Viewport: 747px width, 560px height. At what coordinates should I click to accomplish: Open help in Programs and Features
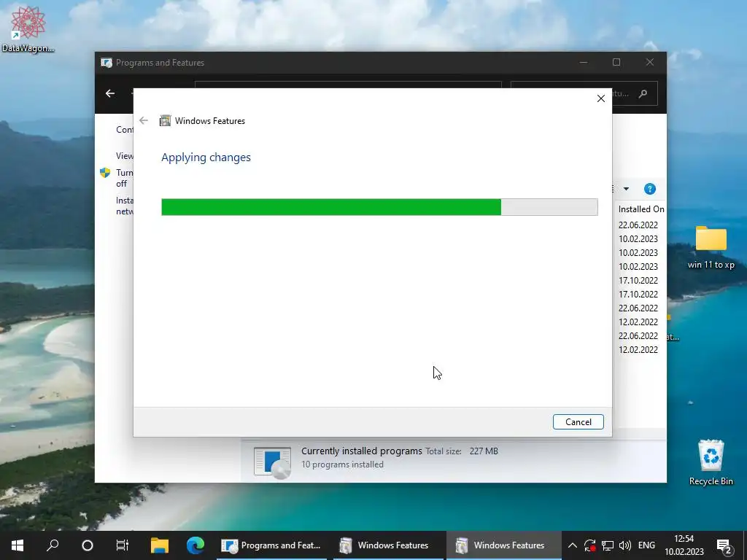(649, 189)
